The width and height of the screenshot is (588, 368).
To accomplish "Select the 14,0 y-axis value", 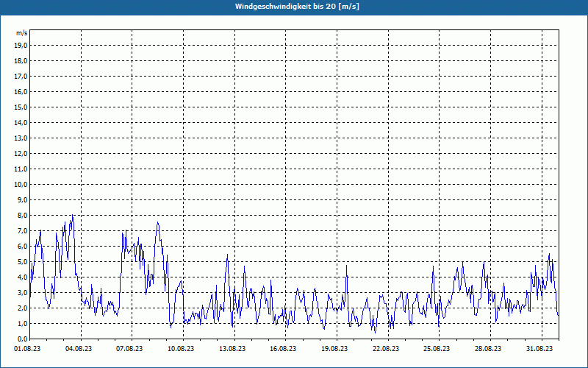I will coord(21,122).
